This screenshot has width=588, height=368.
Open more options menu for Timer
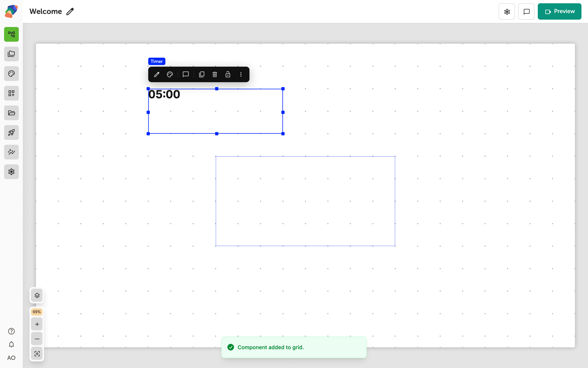(241, 74)
